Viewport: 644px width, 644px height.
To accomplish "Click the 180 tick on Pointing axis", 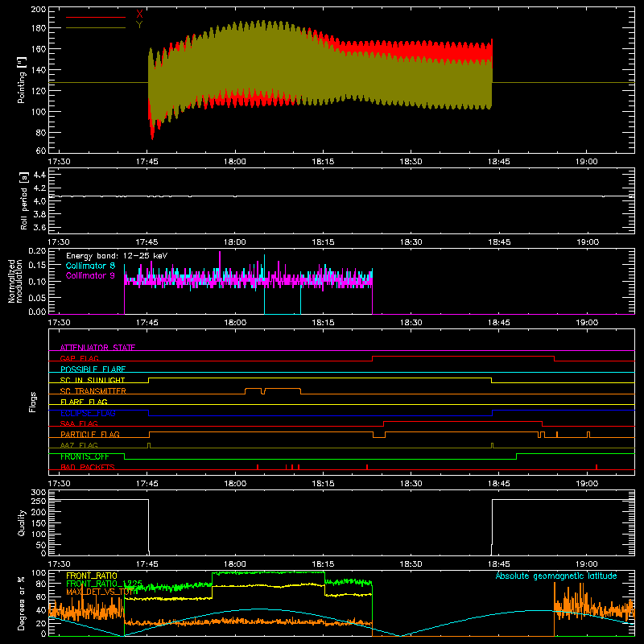I will coord(39,28).
